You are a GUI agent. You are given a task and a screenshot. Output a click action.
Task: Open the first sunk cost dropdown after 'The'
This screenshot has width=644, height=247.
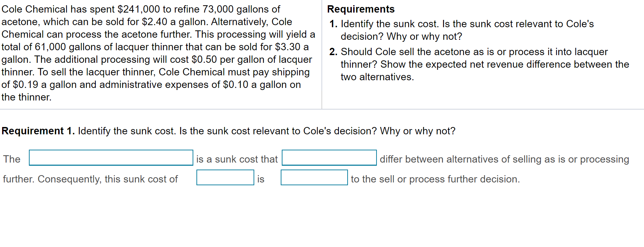(111, 159)
